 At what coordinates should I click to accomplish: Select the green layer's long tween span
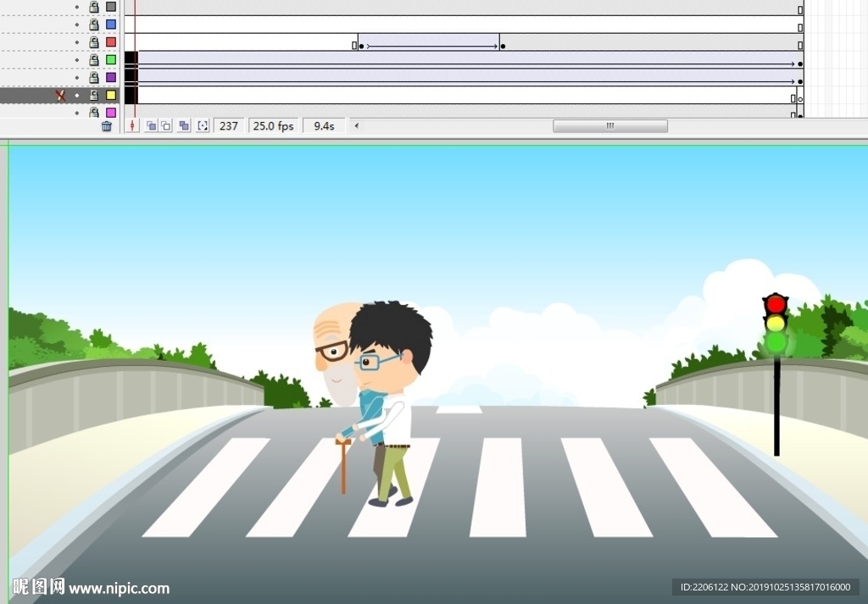coord(465,60)
